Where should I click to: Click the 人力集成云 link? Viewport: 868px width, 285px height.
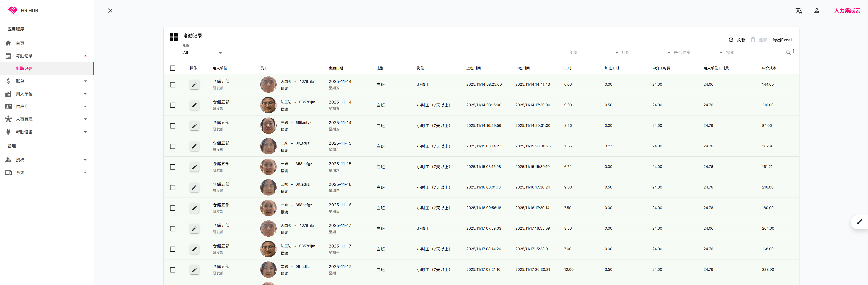[847, 11]
